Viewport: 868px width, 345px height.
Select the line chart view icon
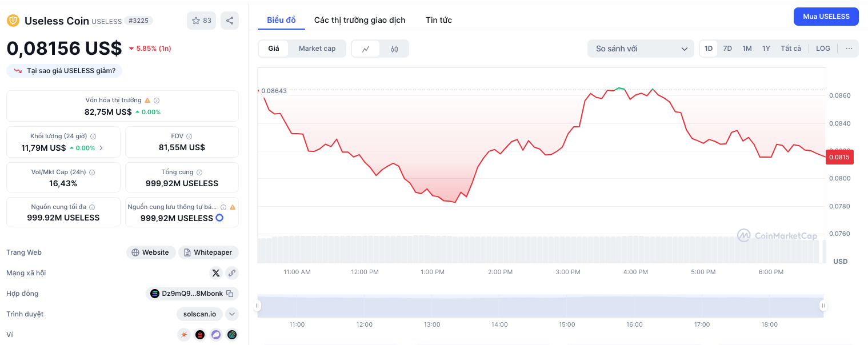(366, 49)
